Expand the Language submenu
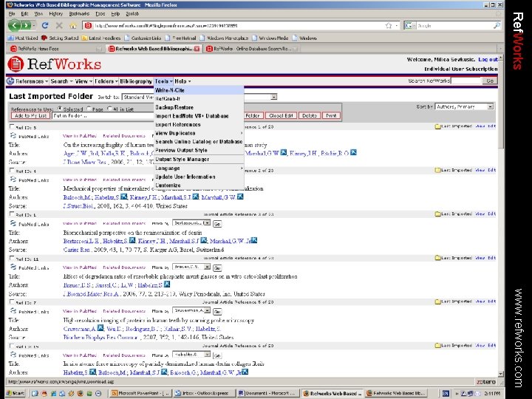532x399 pixels. 199,168
